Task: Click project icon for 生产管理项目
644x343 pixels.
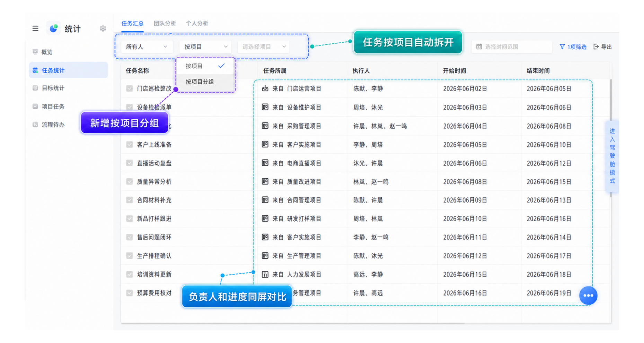Action: pos(265,256)
